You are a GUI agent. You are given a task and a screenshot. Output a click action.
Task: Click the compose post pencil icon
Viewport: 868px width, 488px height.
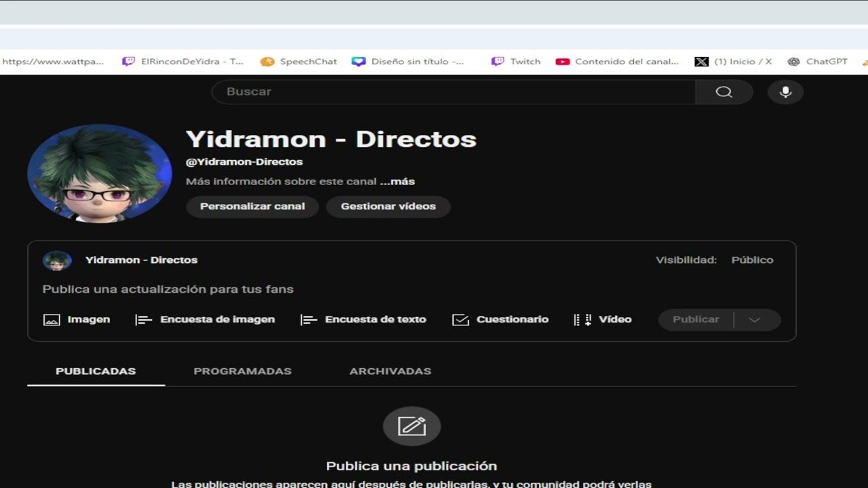(412, 426)
